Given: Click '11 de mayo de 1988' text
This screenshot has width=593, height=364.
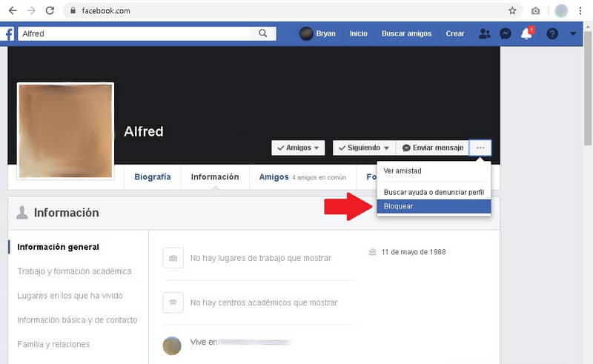Looking at the screenshot, I should (x=414, y=252).
